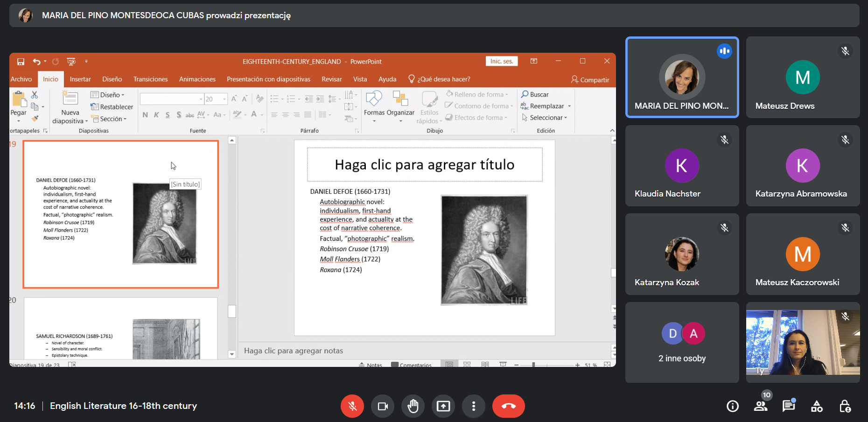Click the red leave call button
868x422 pixels.
point(509,406)
